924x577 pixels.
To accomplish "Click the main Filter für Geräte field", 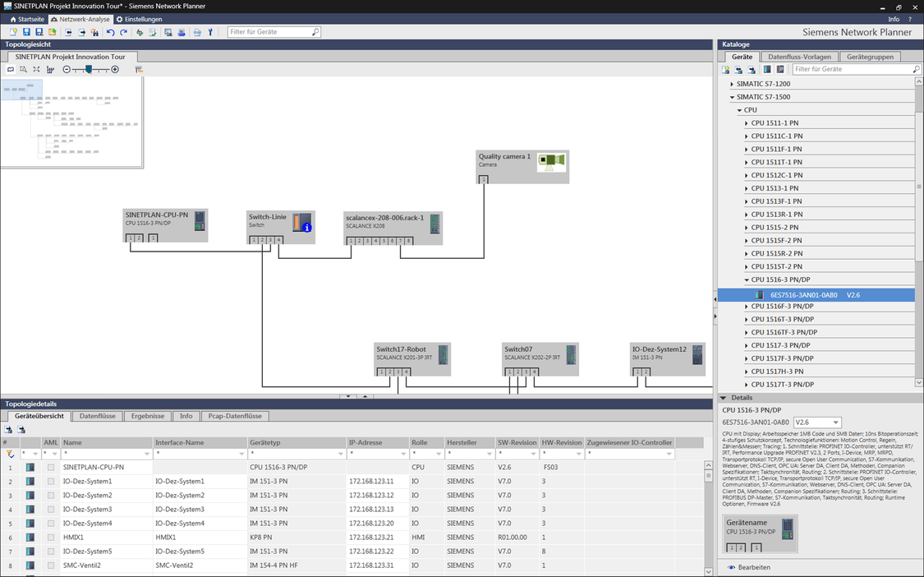I will point(274,32).
